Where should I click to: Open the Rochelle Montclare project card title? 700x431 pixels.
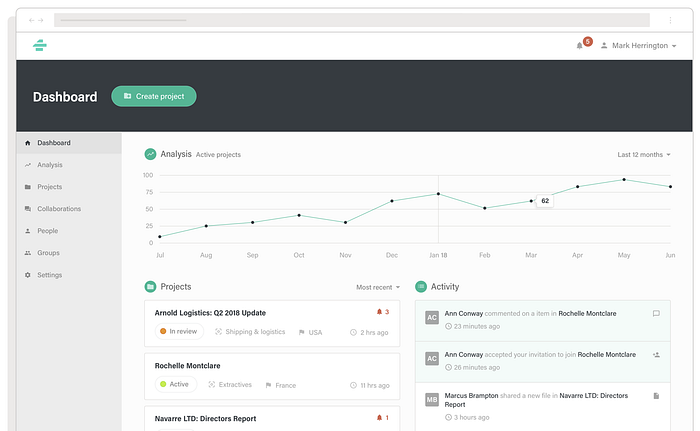[x=188, y=366]
